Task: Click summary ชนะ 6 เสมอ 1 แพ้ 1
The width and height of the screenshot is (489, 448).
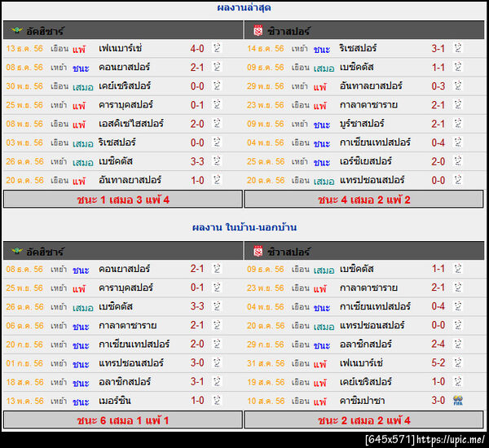Action: click(123, 420)
